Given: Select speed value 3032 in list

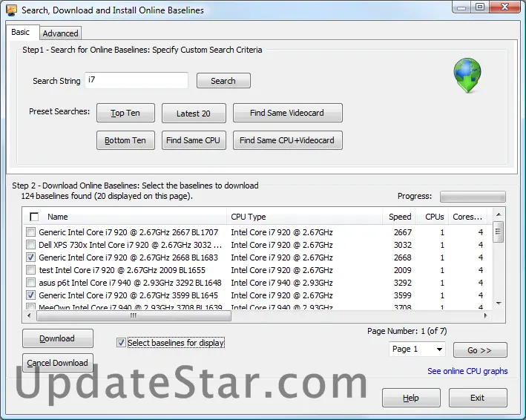Looking at the screenshot, I should coord(403,245).
